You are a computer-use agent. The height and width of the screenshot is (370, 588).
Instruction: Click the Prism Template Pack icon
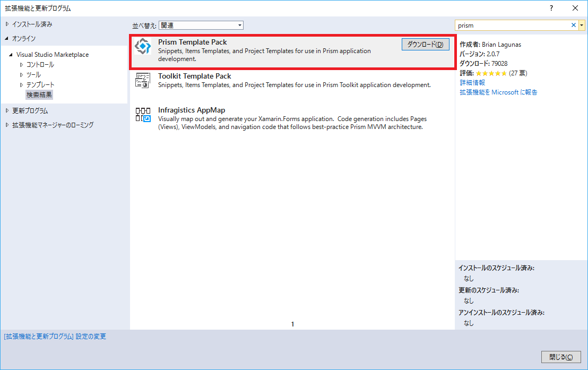tap(143, 47)
